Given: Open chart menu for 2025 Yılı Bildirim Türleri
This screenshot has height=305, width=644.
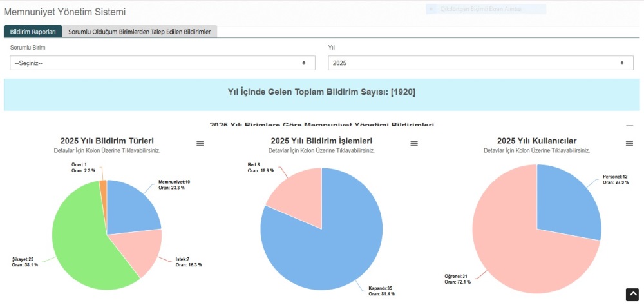Looking at the screenshot, I should click(x=200, y=143).
